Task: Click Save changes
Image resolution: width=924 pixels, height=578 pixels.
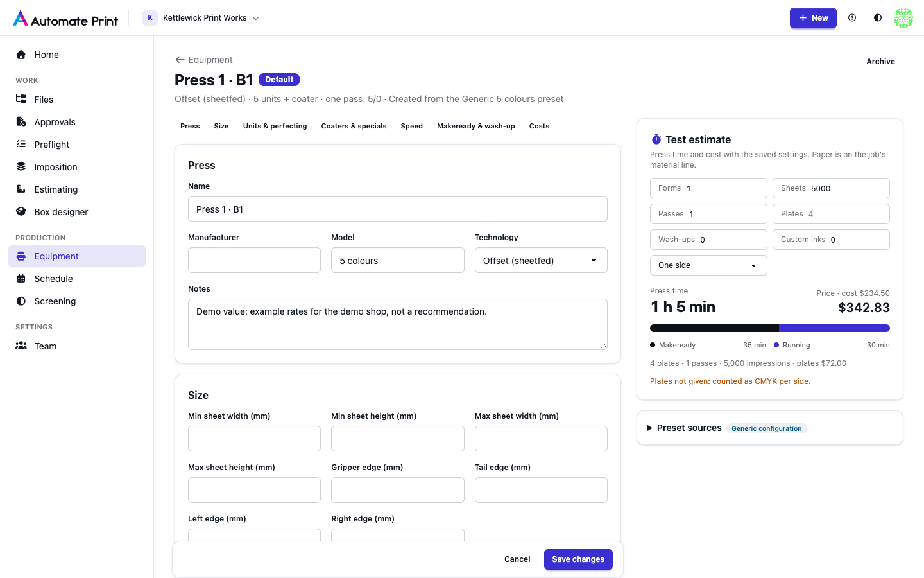Action: point(578,559)
